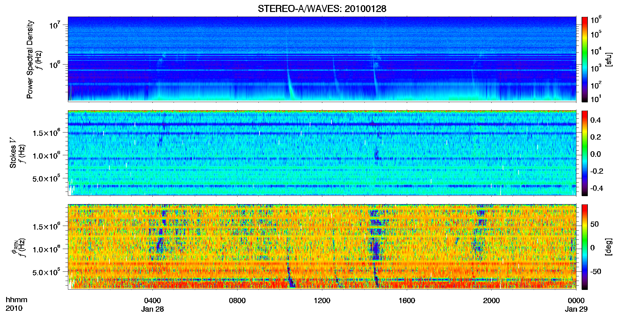644x332 pixels.
Task: Click the 10^4 label on the sfu colorbar
Action: click(596, 51)
